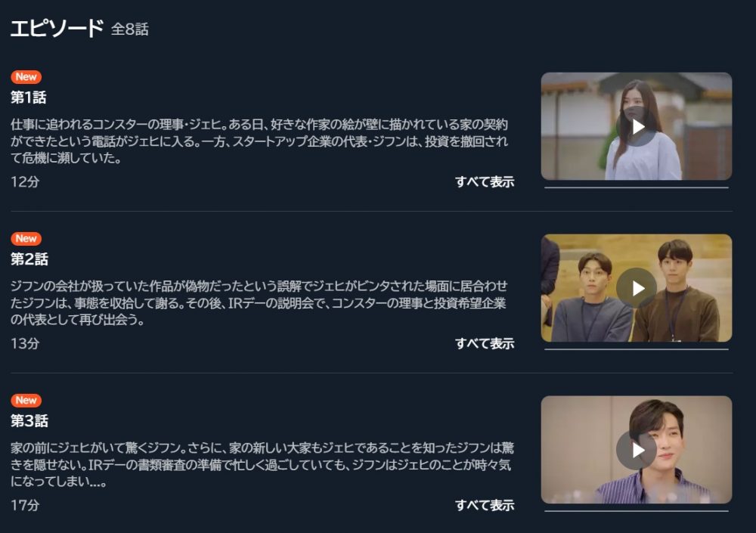Viewport: 756px width, 533px height.
Task: Click the episode 1 synopsis text
Action: coord(259,141)
